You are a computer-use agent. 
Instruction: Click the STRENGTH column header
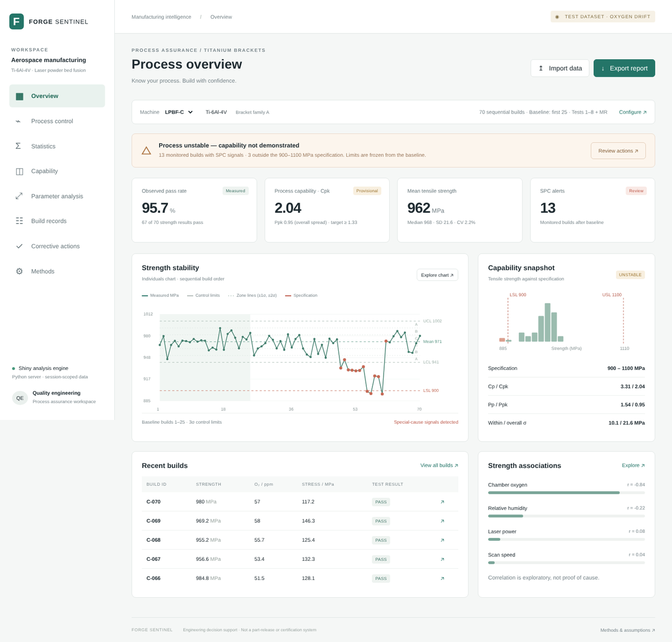208,484
